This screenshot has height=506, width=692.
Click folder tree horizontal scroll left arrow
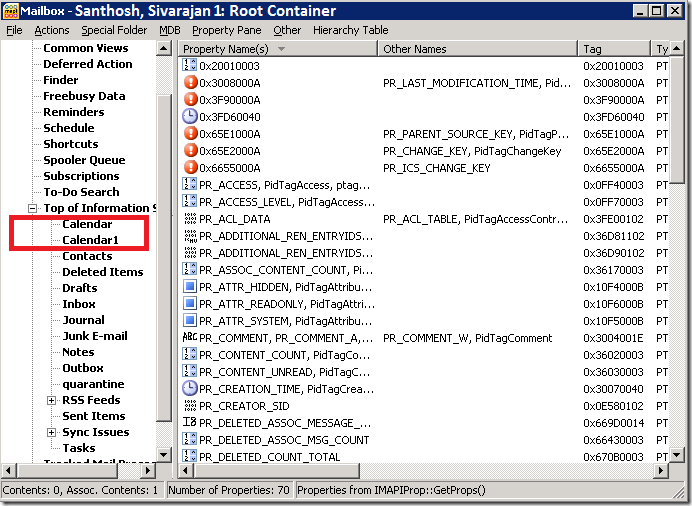8,470
